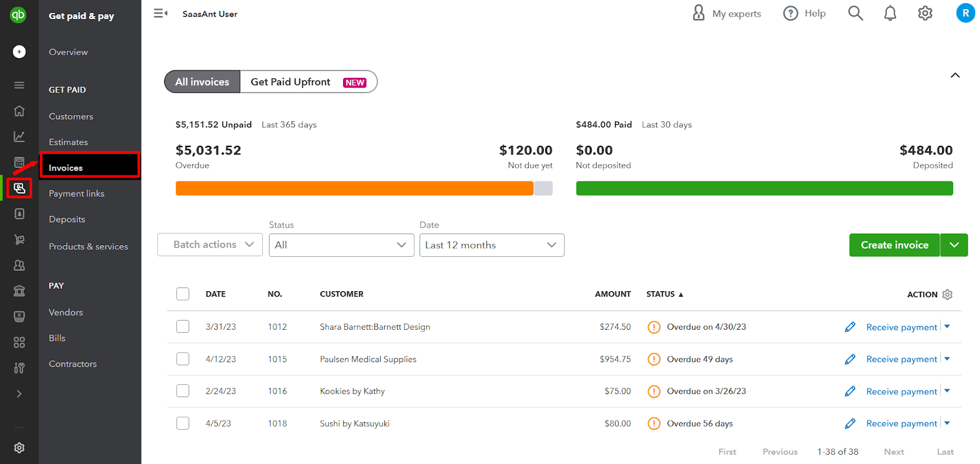The image size is (980, 464).
Task: Click the green Create invoice button
Action: point(894,245)
